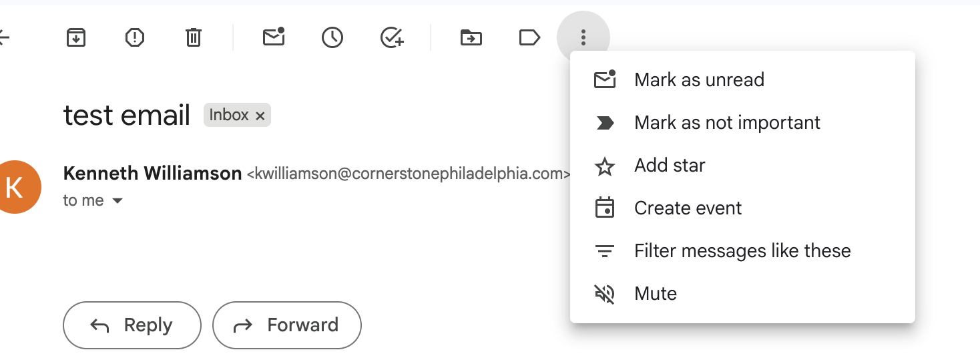Select Mark as unread from menu
980x362 pixels.
[699, 80]
